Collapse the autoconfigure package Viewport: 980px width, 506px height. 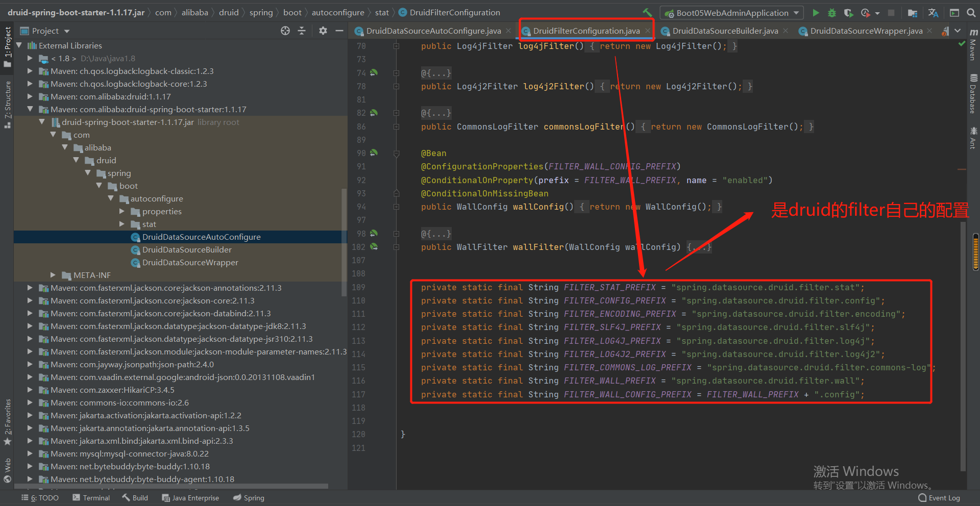pos(111,198)
